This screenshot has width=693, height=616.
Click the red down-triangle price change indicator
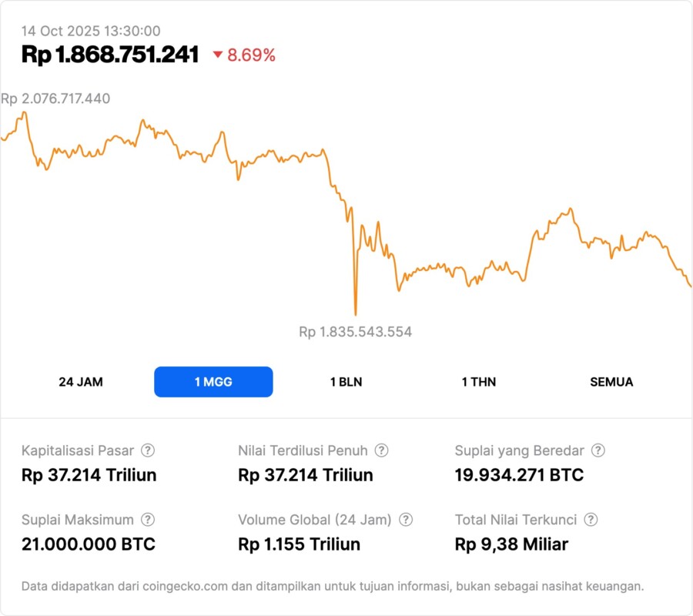point(218,55)
